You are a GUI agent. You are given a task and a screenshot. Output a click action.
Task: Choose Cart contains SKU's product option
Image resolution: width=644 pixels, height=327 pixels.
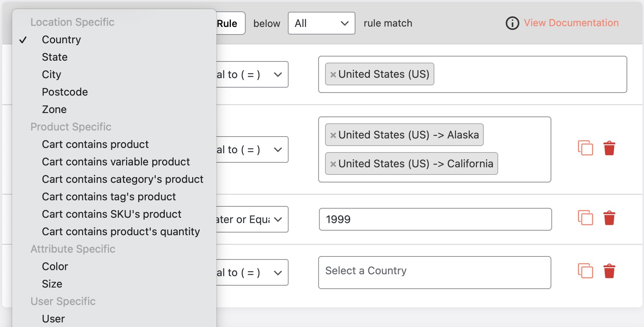click(112, 214)
